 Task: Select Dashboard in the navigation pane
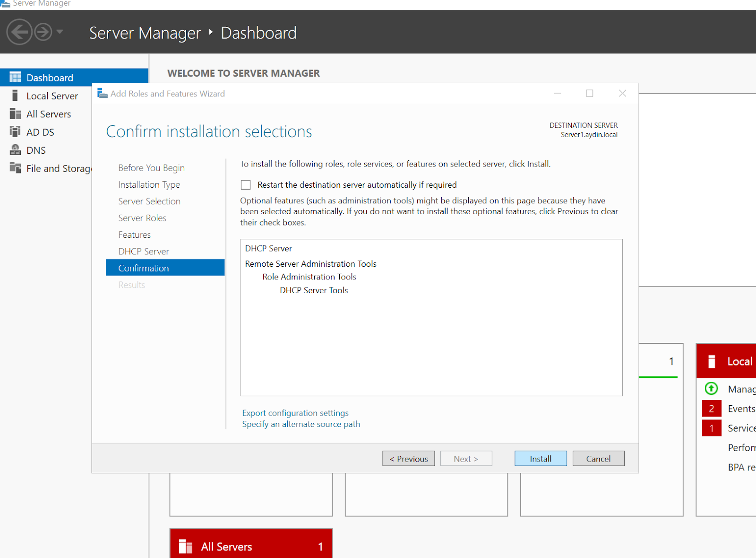coord(74,78)
